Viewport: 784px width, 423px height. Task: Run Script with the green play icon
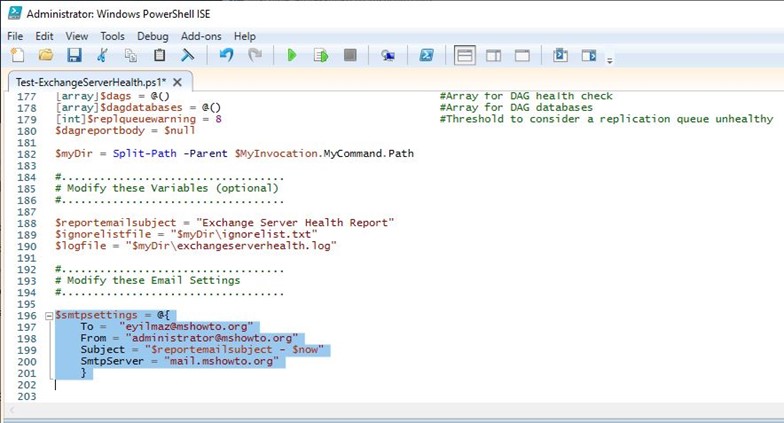292,55
